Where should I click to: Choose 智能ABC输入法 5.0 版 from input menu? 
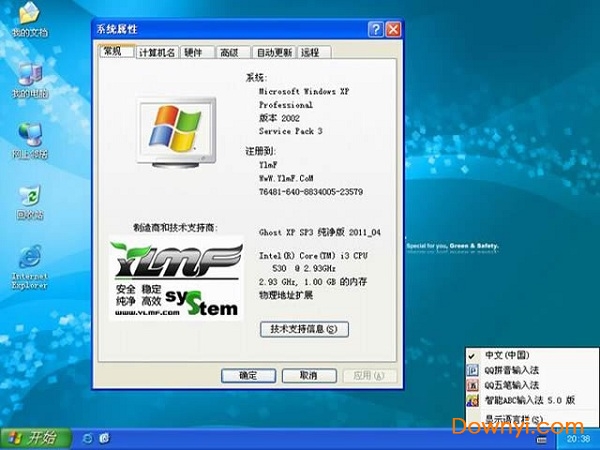pos(532,400)
